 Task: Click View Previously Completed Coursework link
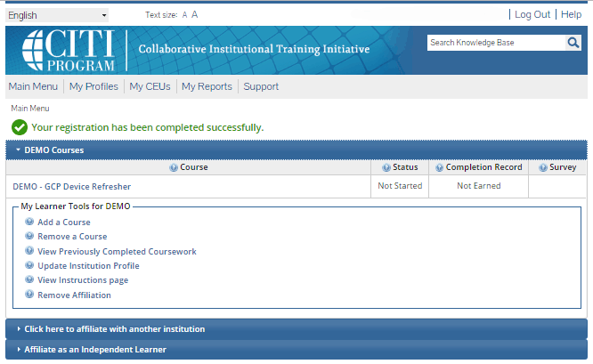point(117,252)
